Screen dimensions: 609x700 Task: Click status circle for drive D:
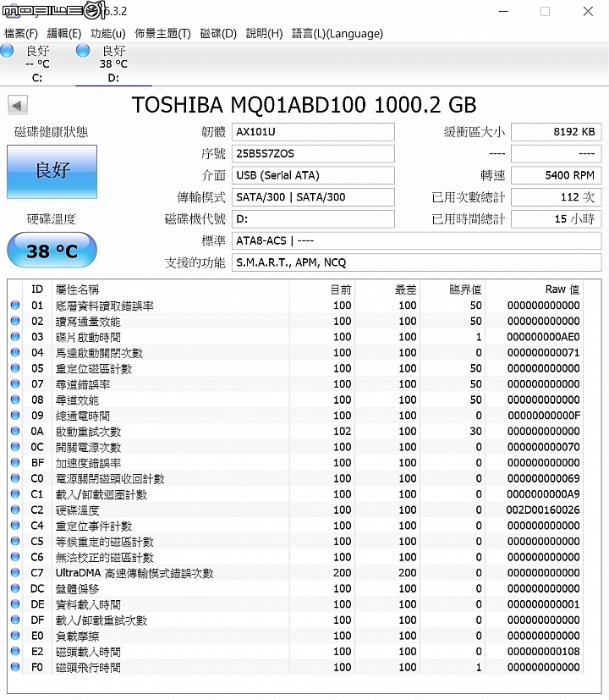83,50
